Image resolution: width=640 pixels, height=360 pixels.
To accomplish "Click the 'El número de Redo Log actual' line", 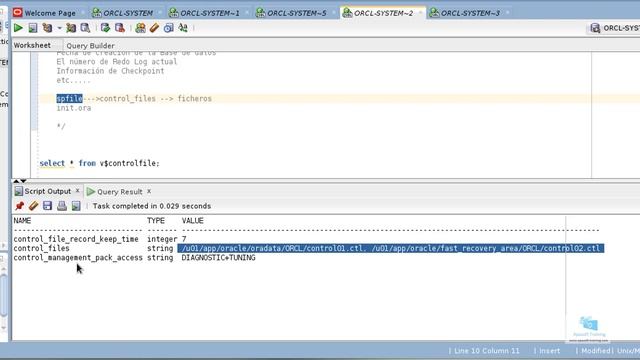I will (117, 62).
